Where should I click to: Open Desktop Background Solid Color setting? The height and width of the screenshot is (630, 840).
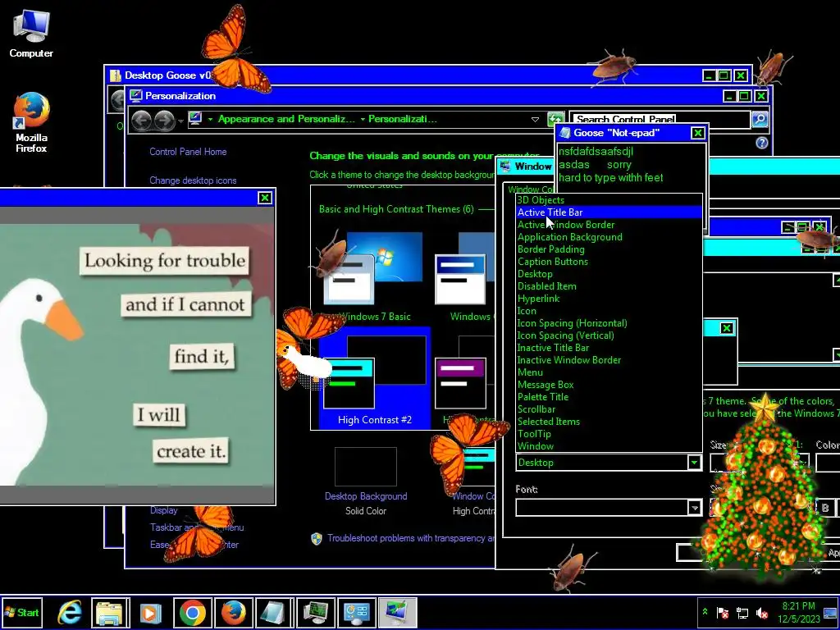[x=366, y=481]
